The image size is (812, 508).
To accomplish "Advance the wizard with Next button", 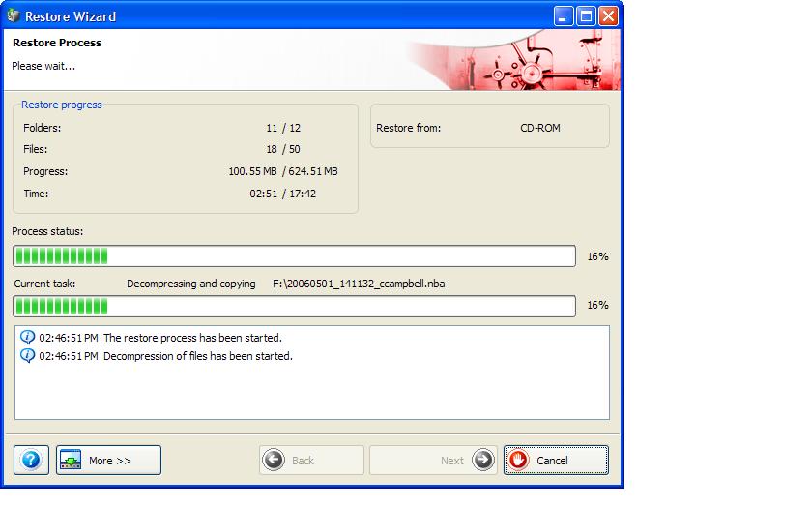I will [x=433, y=461].
